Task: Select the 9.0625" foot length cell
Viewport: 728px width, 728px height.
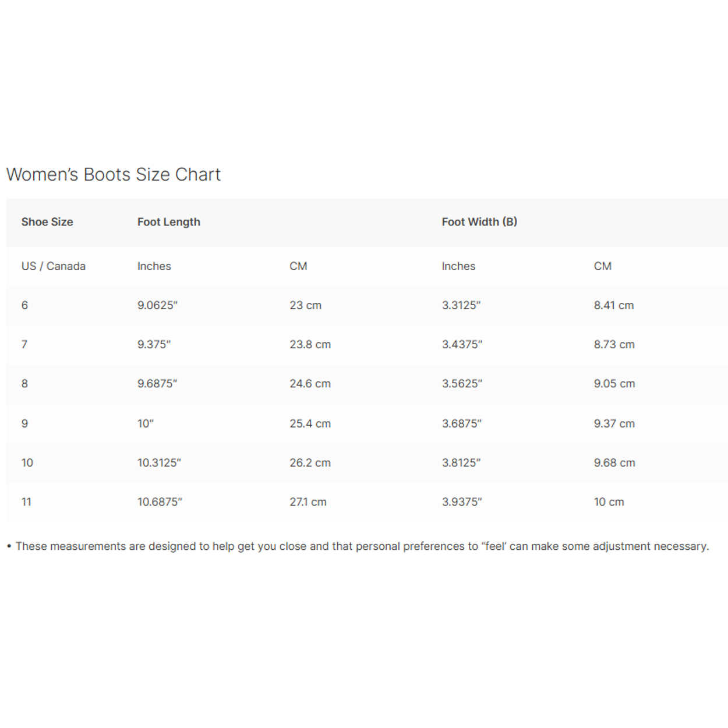Action: [157, 305]
